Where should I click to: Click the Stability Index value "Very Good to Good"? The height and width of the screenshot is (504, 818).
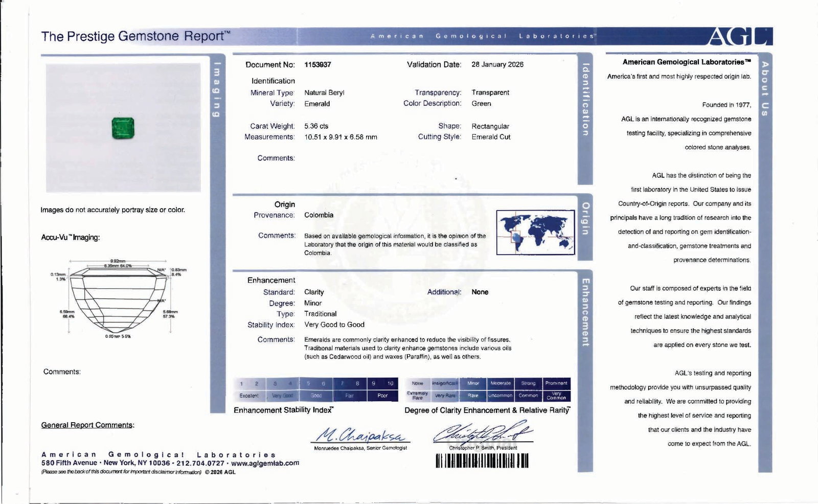click(x=334, y=325)
